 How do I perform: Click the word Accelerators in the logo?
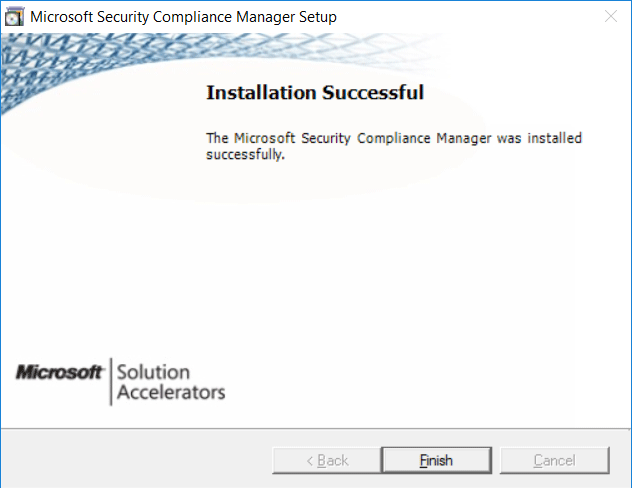point(171,392)
